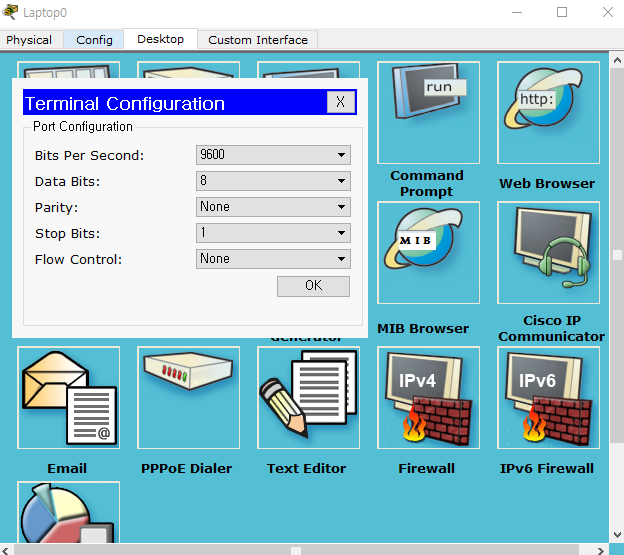Viewport: 624px width, 555px height.
Task: Launch the PPPoE Dialer
Action: (x=188, y=397)
